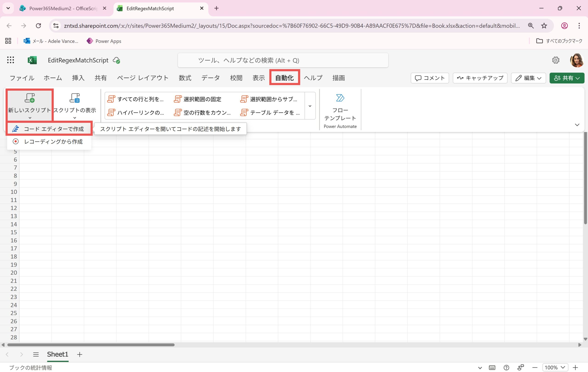Open accessibility help icon in status bar
588x372 pixels.
(x=506, y=368)
